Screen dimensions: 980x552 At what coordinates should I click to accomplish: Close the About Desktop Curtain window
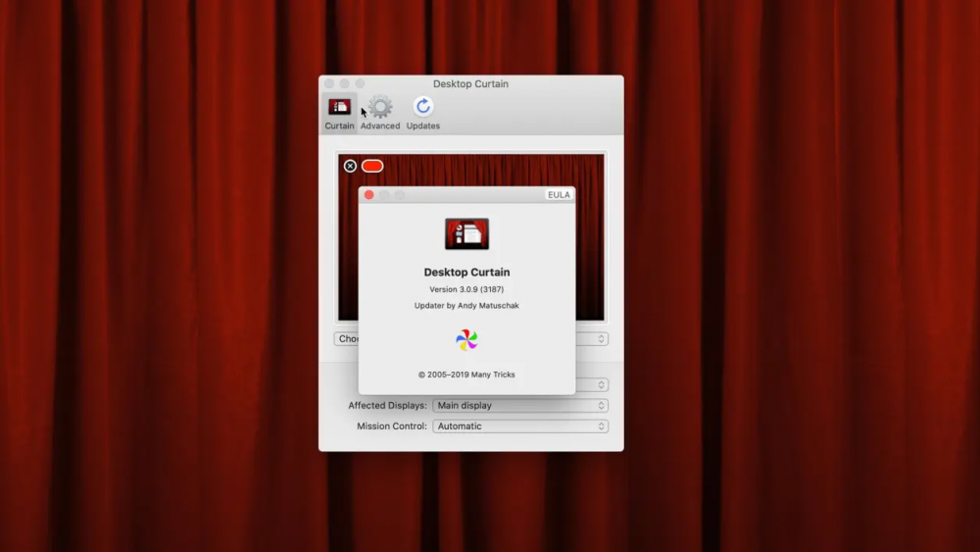coord(368,195)
